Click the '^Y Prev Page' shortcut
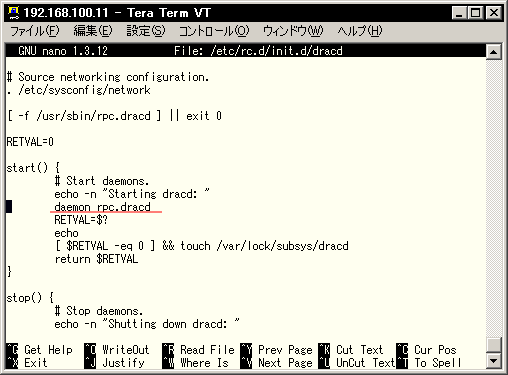 click(x=277, y=350)
